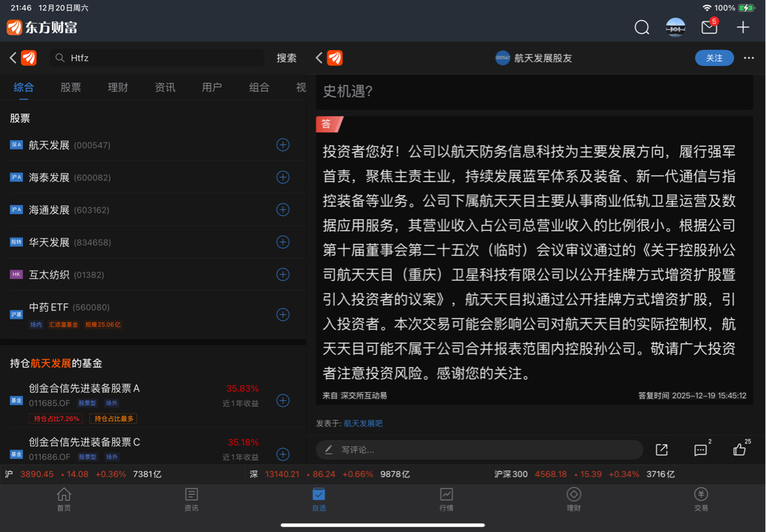Open the 航天发展吧 forum link

click(363, 423)
